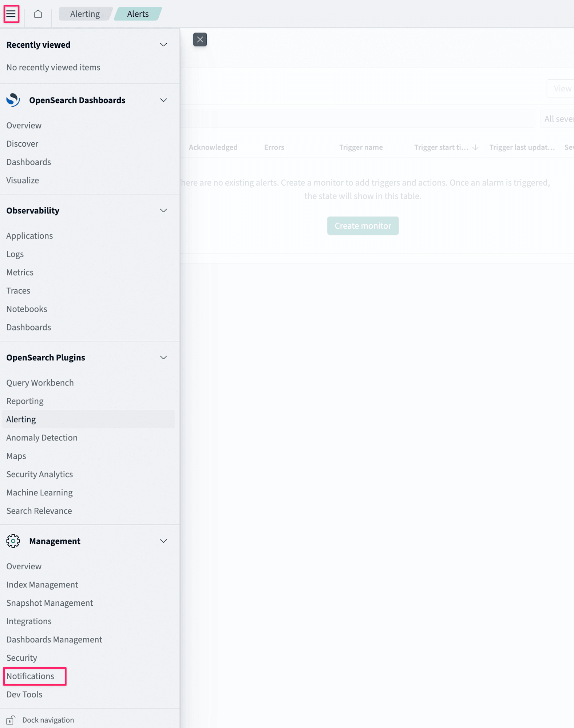Screen dimensions: 574x728
Task: Open Machine Learning
Action: (40, 492)
